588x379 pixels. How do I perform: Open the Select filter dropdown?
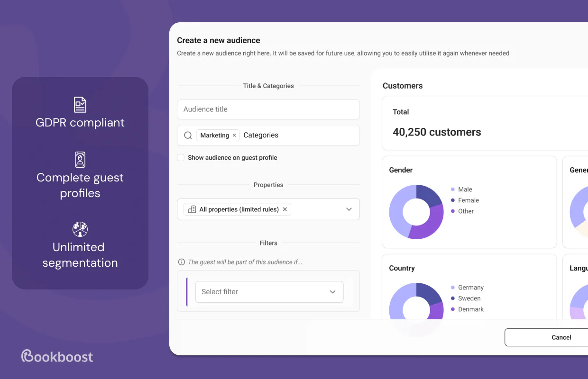tap(269, 292)
